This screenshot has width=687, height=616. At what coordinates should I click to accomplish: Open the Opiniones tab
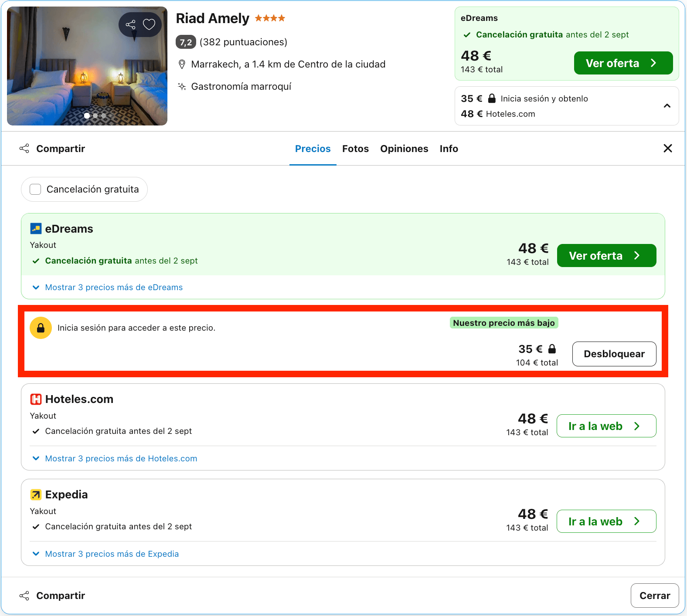click(404, 149)
